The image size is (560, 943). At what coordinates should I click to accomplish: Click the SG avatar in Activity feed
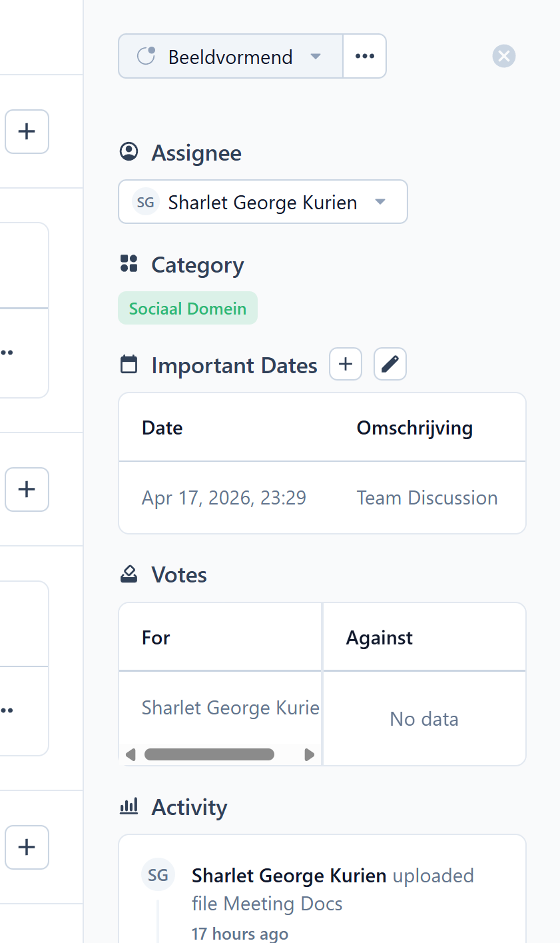click(x=158, y=875)
